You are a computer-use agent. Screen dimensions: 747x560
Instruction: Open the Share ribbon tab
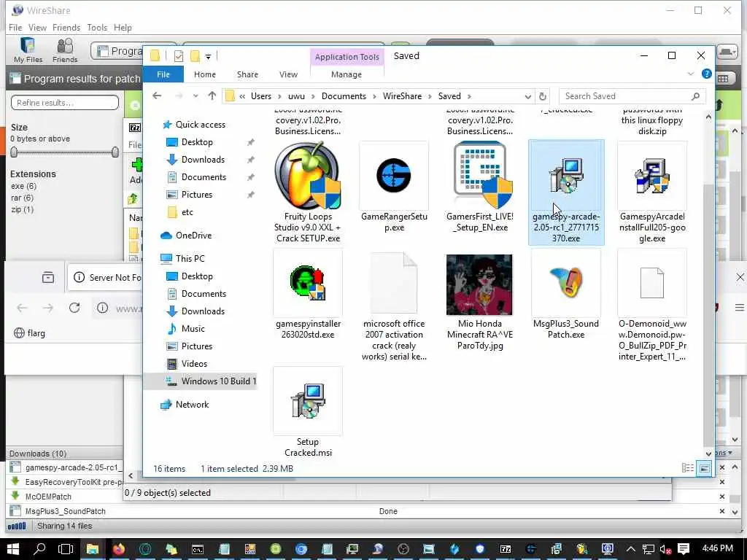point(247,74)
